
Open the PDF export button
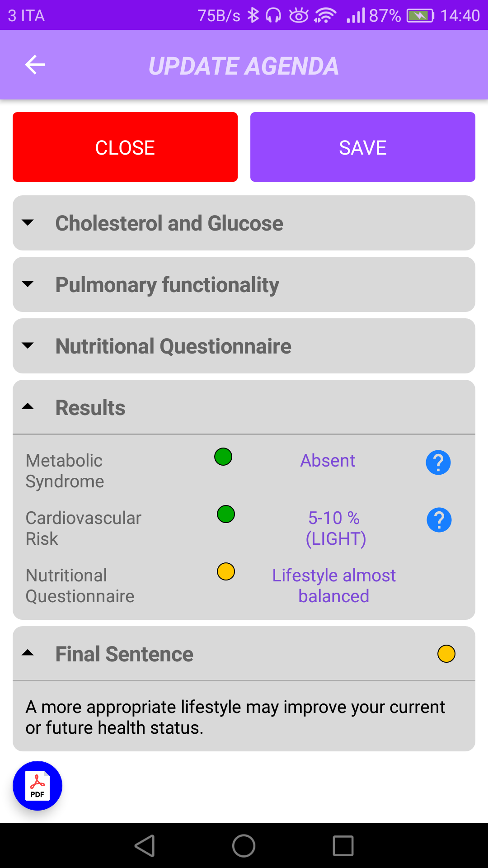pos(38,786)
